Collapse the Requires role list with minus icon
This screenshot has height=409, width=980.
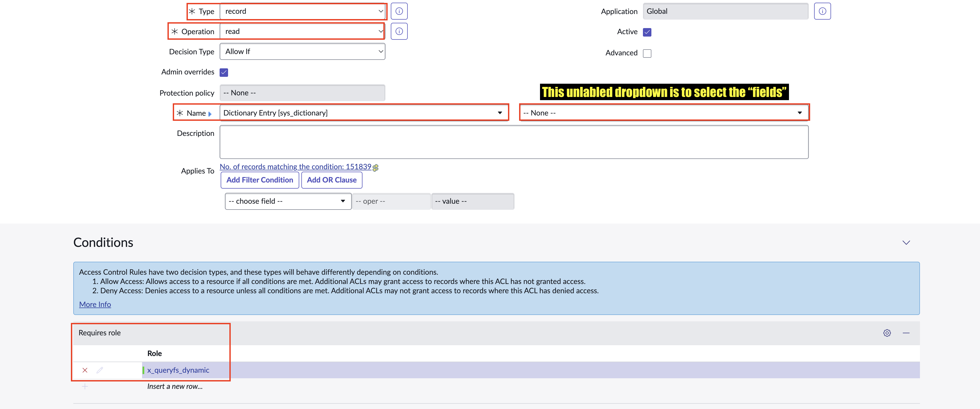[x=906, y=333]
